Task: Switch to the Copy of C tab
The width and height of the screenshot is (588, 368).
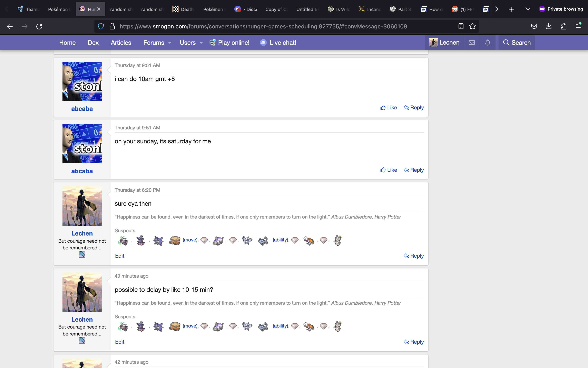Action: point(276,9)
